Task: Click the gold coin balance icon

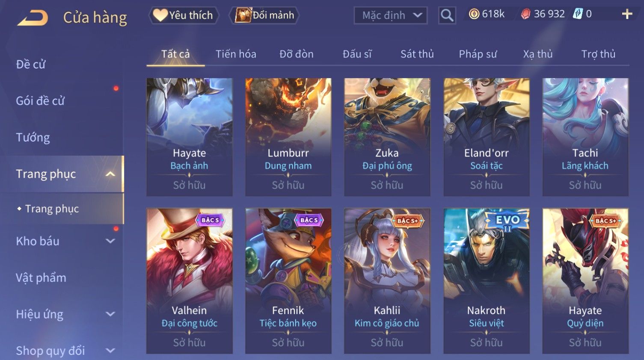Action: coord(474,14)
